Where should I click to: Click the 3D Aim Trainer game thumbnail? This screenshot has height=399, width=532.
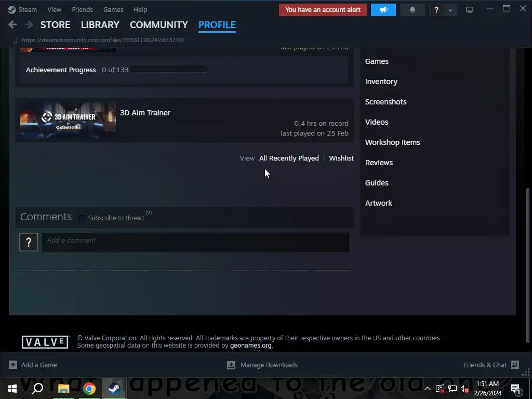tap(68, 120)
